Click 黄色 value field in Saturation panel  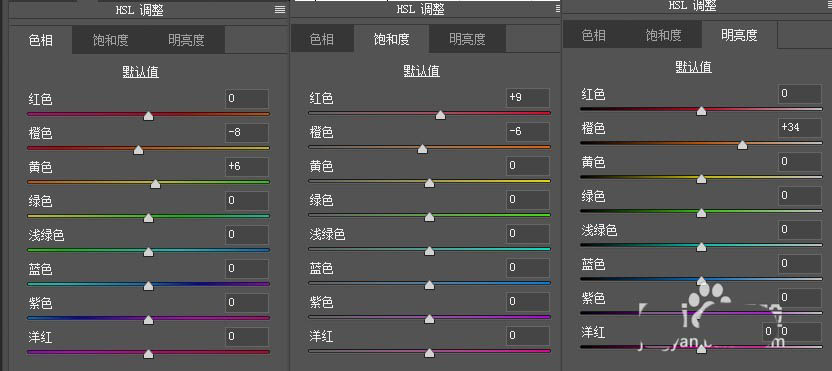tap(528, 166)
